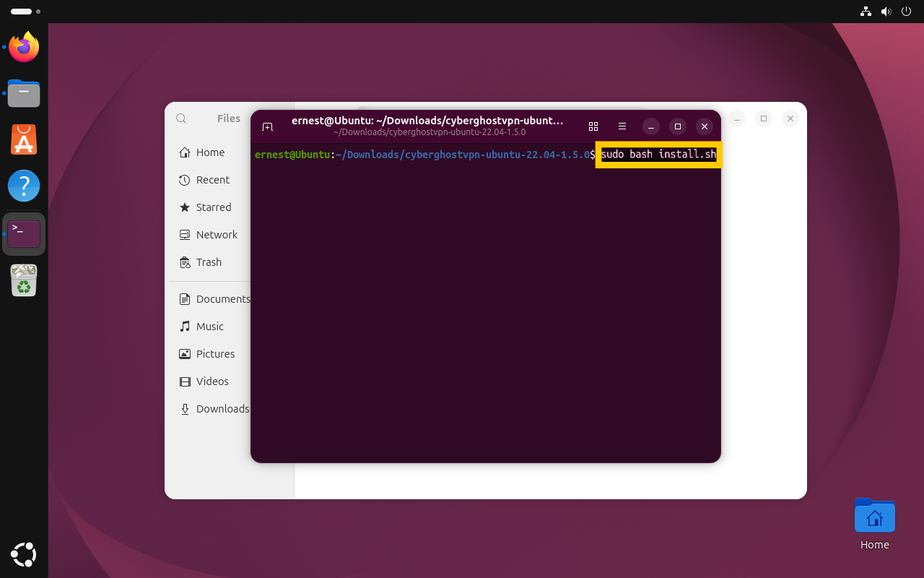Open Files from the dock

point(24,94)
